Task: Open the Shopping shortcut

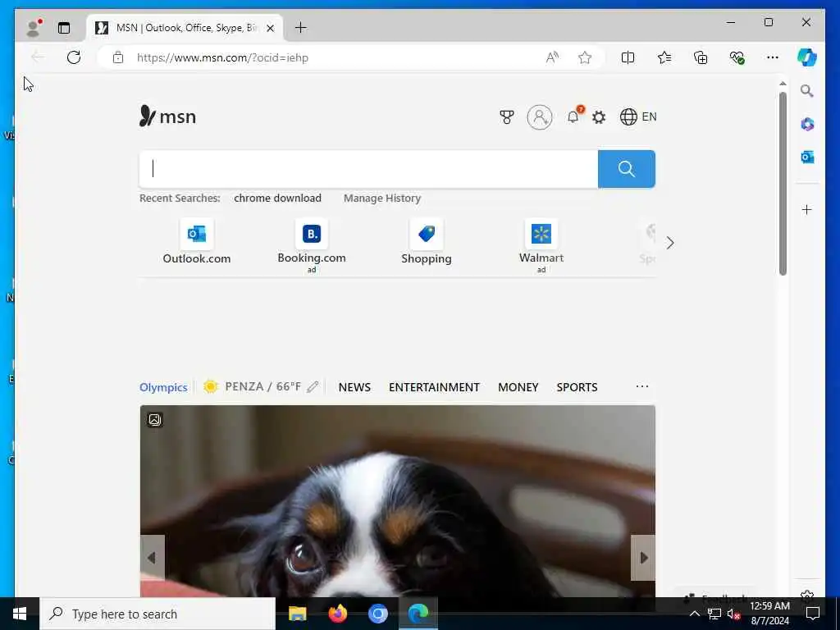Action: pos(427,242)
